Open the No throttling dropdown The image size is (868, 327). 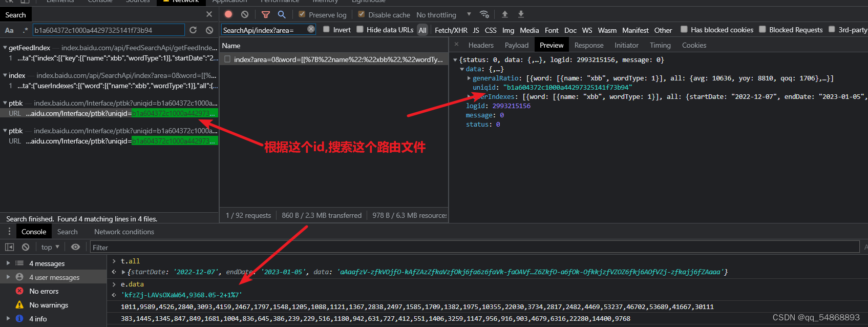(x=443, y=14)
